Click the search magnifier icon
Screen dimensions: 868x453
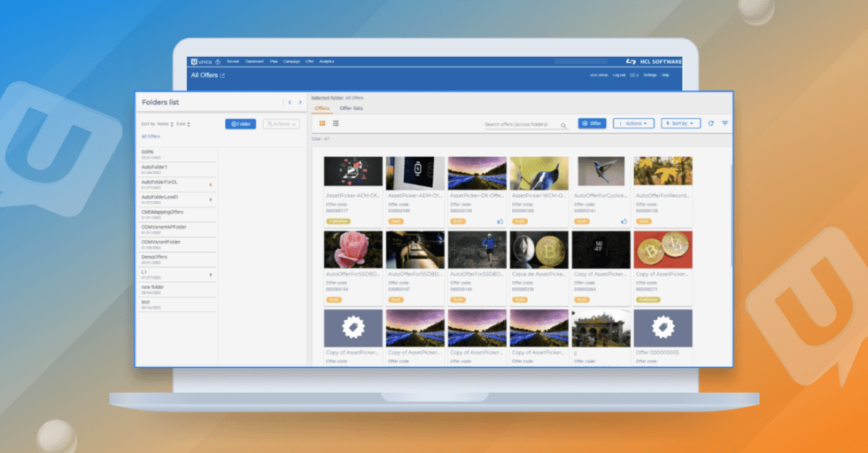click(x=563, y=126)
